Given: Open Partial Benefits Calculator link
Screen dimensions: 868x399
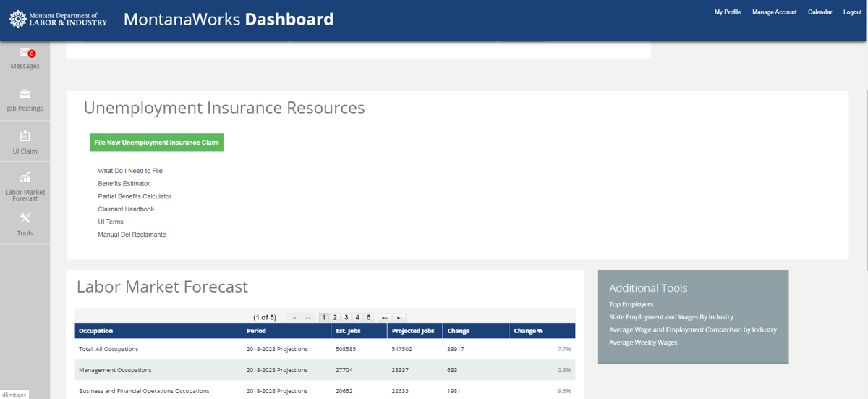Looking at the screenshot, I should [x=135, y=196].
